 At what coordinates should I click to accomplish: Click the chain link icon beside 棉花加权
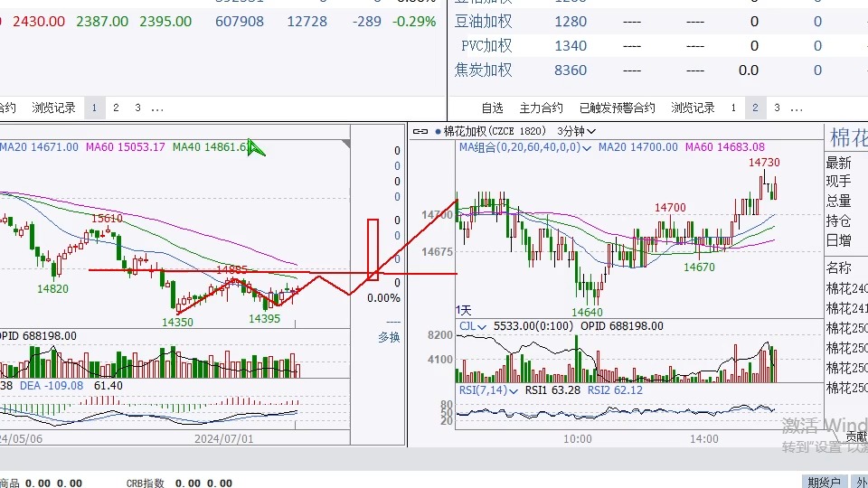point(420,131)
